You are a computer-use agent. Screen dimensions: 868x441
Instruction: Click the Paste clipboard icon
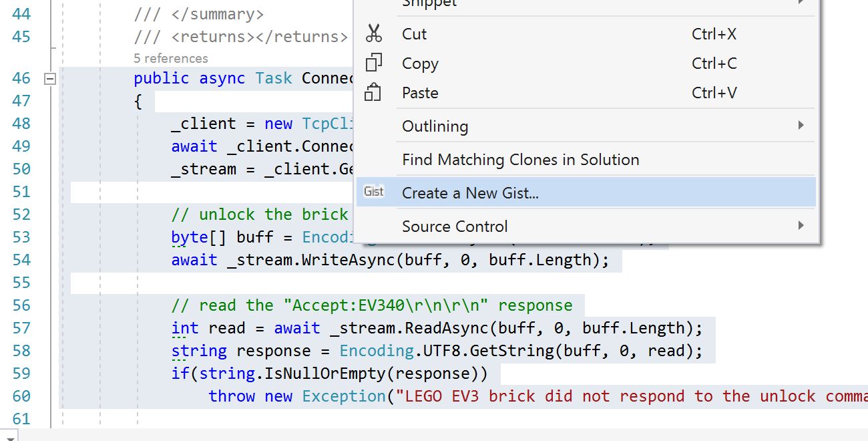click(x=373, y=93)
